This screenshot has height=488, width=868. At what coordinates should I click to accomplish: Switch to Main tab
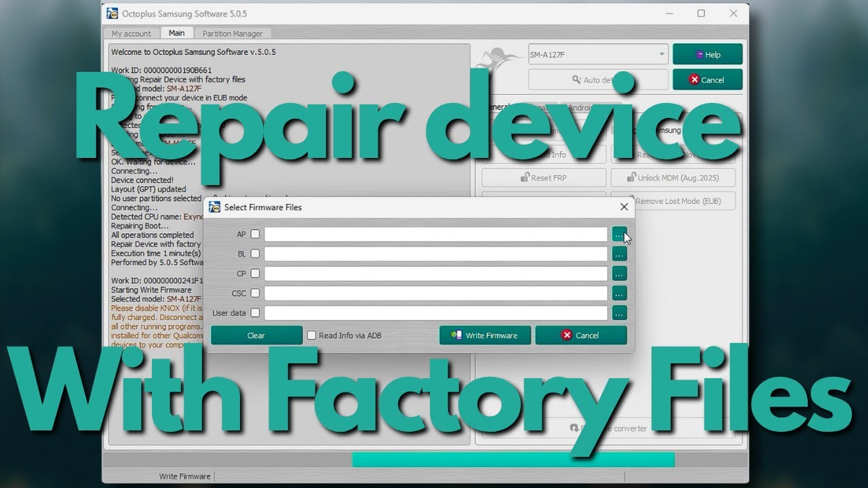coord(176,33)
